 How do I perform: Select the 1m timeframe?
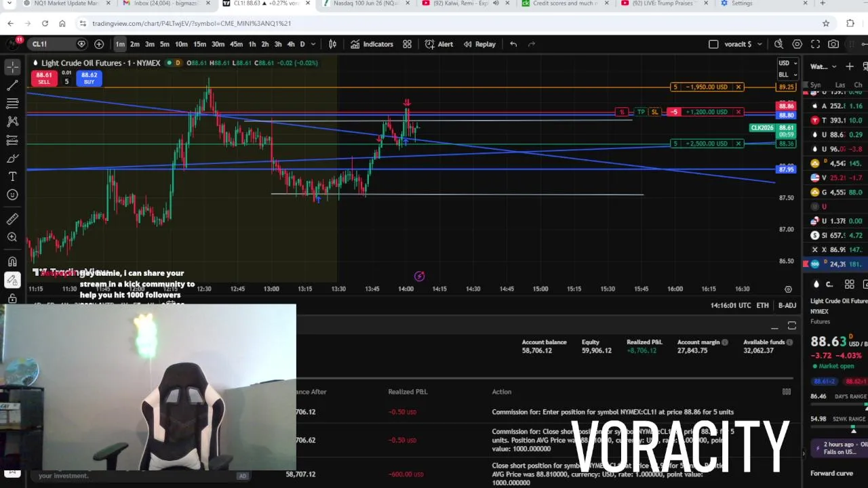tap(120, 44)
